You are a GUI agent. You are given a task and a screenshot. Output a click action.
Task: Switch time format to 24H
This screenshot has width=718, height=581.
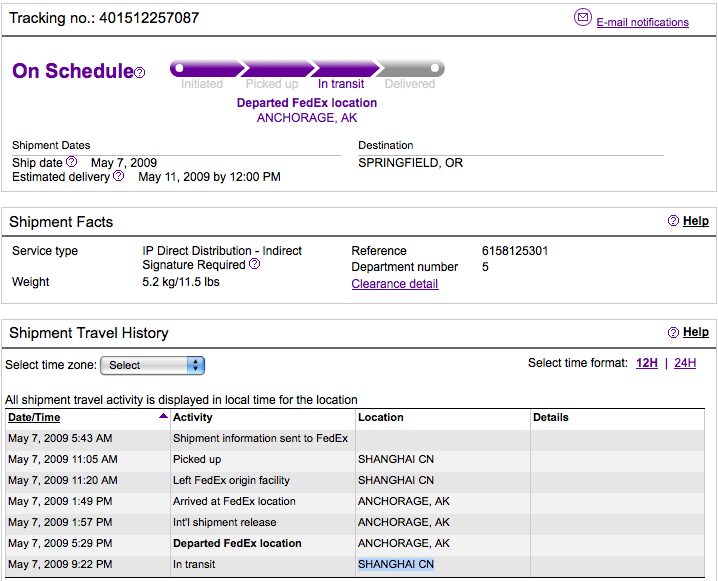[685, 363]
